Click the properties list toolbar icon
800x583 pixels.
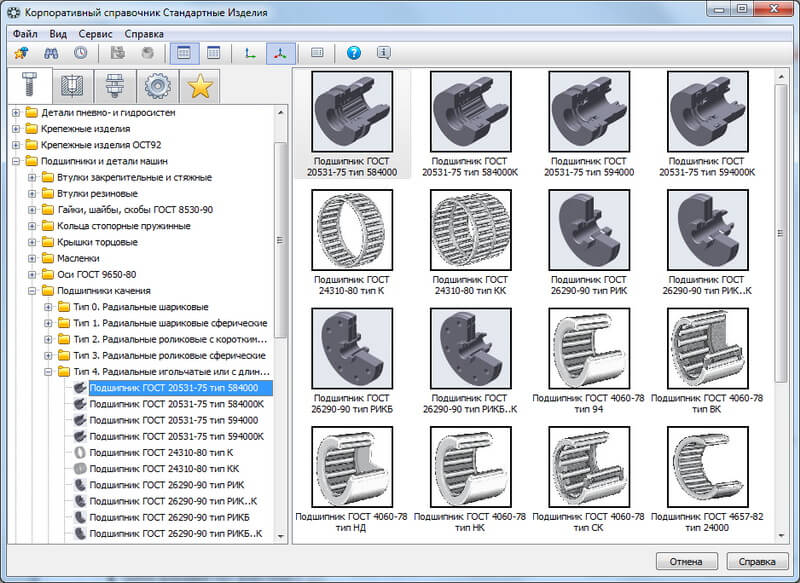(x=317, y=53)
